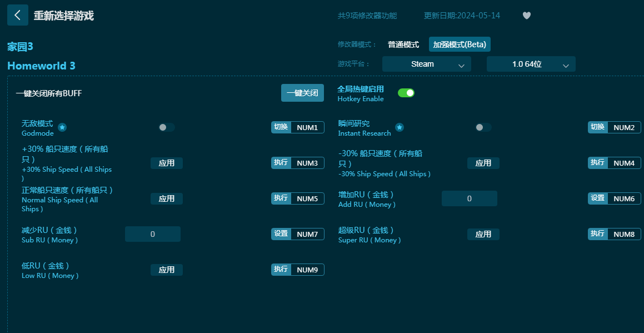The image size is (644, 333).
Task: Select 加强模式(Beta) trainer mode
Action: coord(460,44)
